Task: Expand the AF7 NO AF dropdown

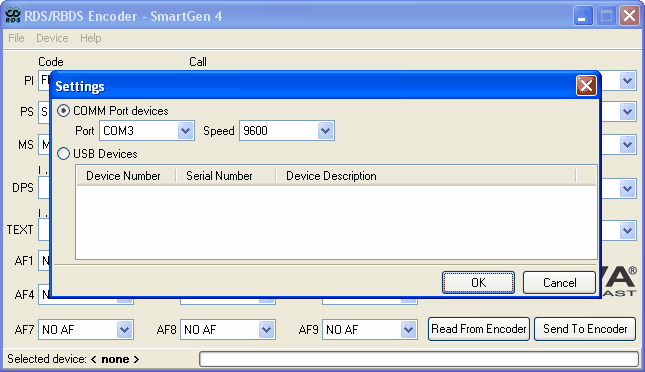Action: [124, 330]
